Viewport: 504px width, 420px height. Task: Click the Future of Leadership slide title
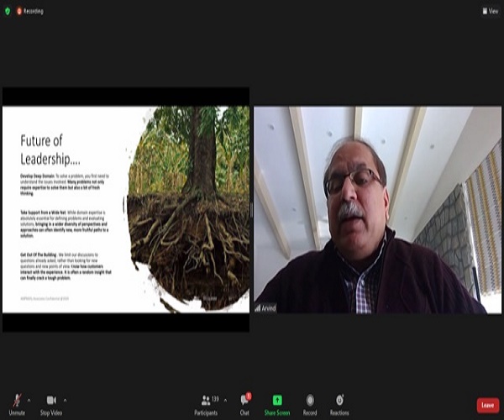pyautogui.click(x=50, y=150)
